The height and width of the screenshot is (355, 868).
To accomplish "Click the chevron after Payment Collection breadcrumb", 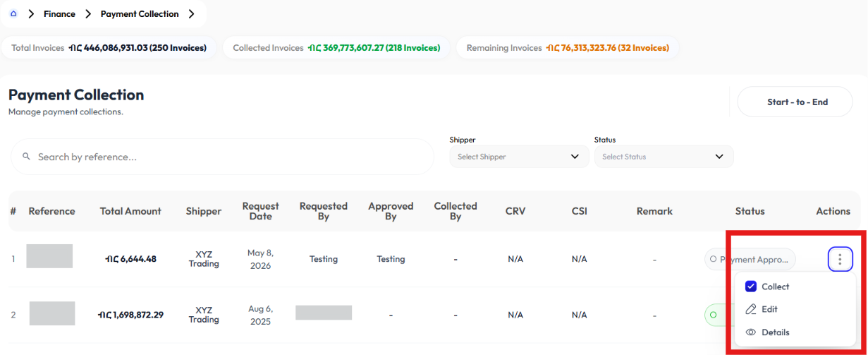I will pyautogui.click(x=191, y=13).
